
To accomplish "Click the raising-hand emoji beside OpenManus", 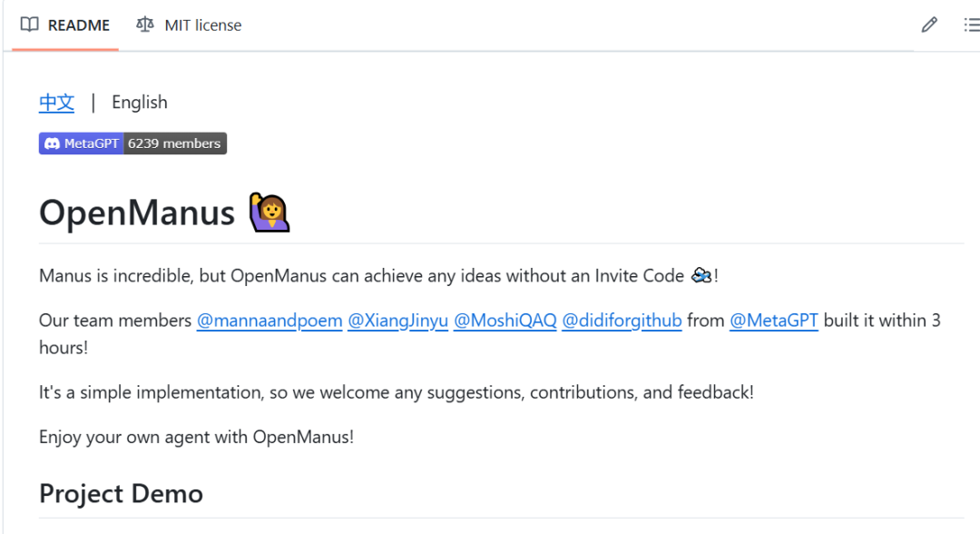I will coord(269,213).
